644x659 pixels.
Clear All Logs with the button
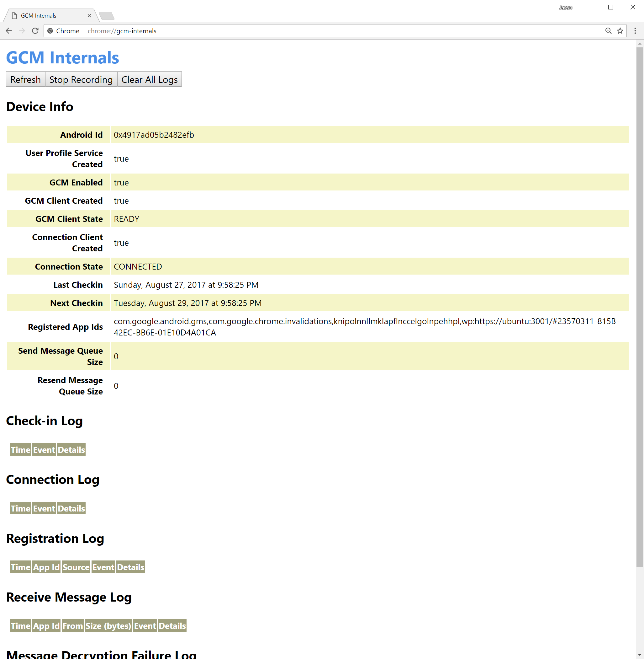pos(150,79)
